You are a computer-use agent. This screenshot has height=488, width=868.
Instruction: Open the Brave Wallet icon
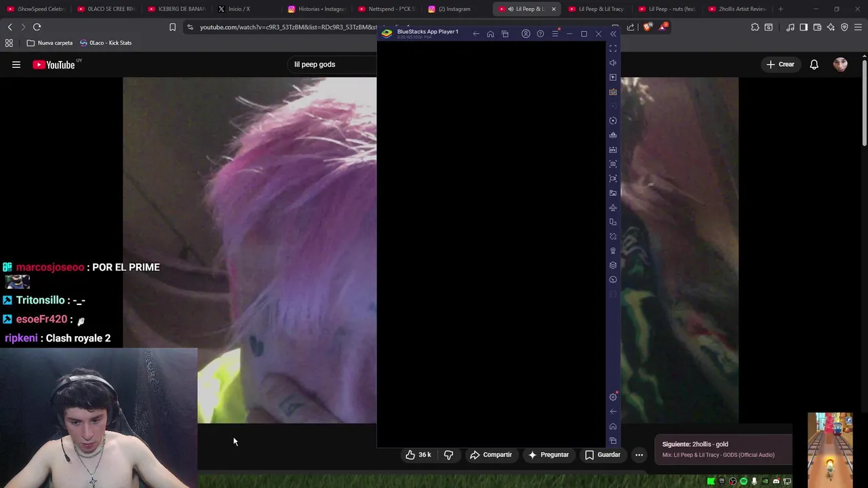(817, 27)
